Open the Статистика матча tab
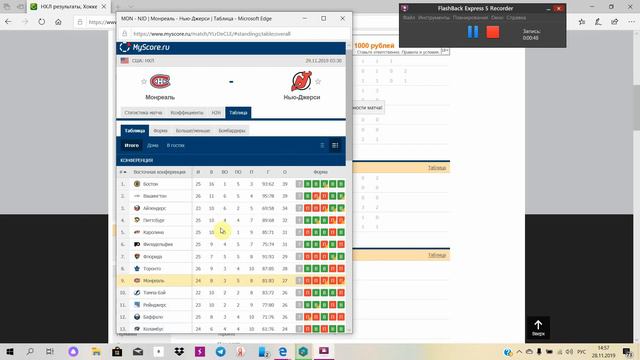The height and width of the screenshot is (360, 640). 143,113
